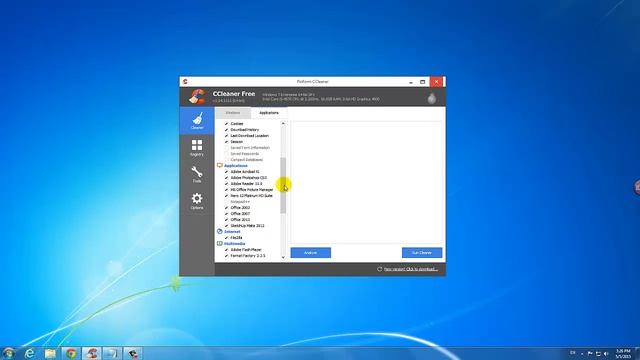Click the Internet category globe icon
This screenshot has height=360, width=640.
point(220,231)
